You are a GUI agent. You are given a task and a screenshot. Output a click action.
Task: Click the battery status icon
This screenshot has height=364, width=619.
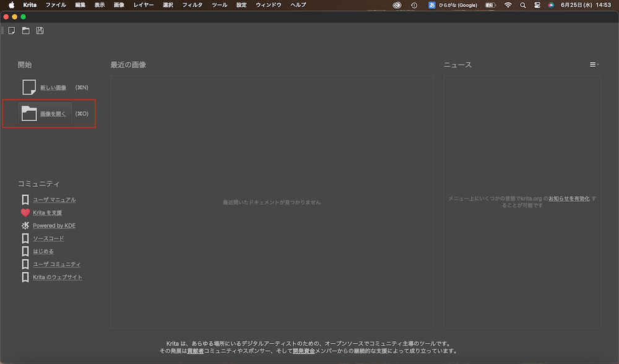[490, 5]
